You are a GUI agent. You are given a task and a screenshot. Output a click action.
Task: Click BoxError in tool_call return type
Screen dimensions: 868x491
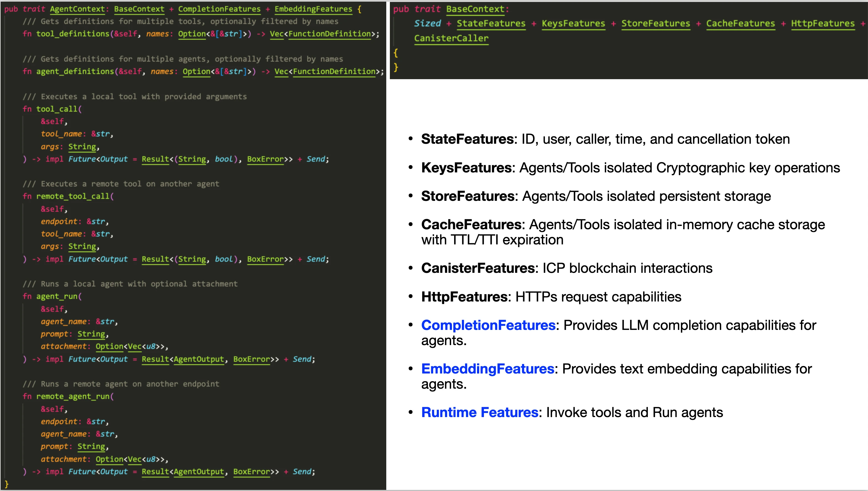[x=265, y=159]
